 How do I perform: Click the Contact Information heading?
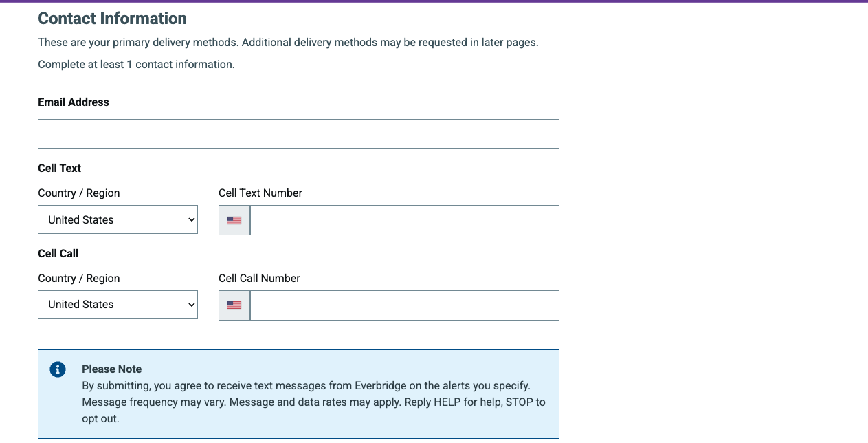pyautogui.click(x=112, y=19)
